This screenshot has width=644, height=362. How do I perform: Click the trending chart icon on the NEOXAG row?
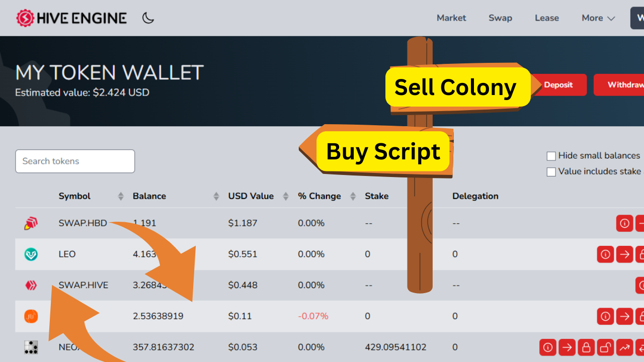(x=624, y=347)
